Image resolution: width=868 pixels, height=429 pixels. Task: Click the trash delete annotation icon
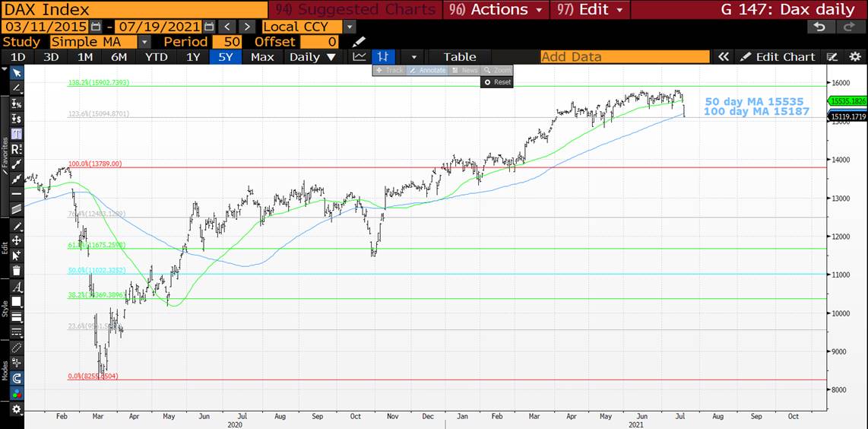pyautogui.click(x=17, y=271)
